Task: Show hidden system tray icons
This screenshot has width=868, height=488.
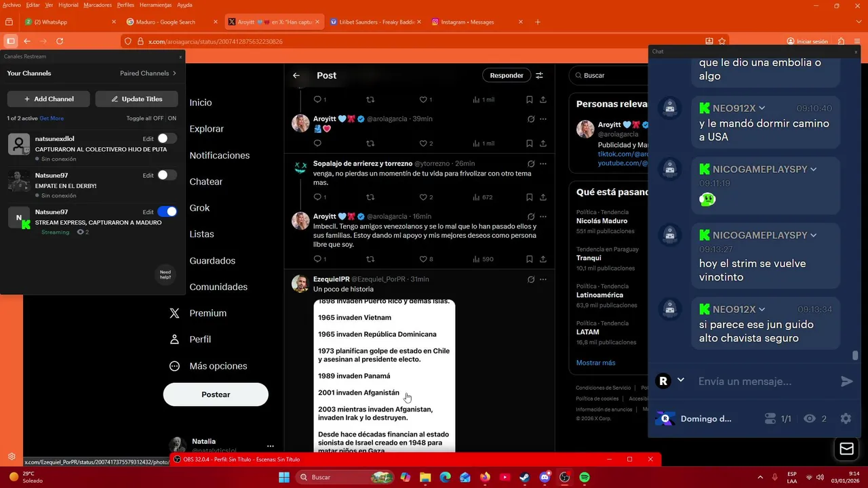Action: (x=759, y=477)
